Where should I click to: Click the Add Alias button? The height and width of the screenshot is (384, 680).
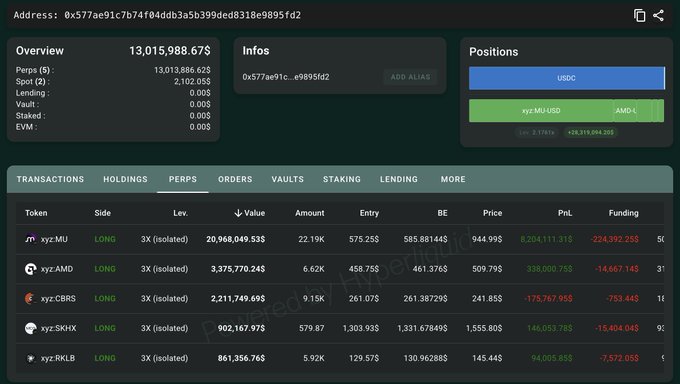pos(410,77)
